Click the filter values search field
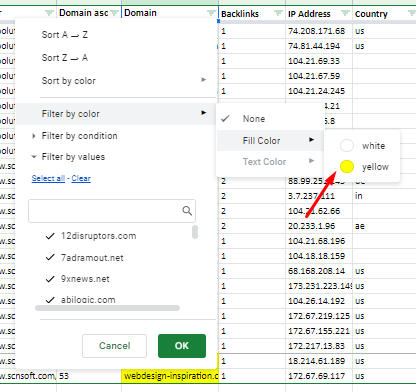The width and height of the screenshot is (416, 392). [x=112, y=211]
